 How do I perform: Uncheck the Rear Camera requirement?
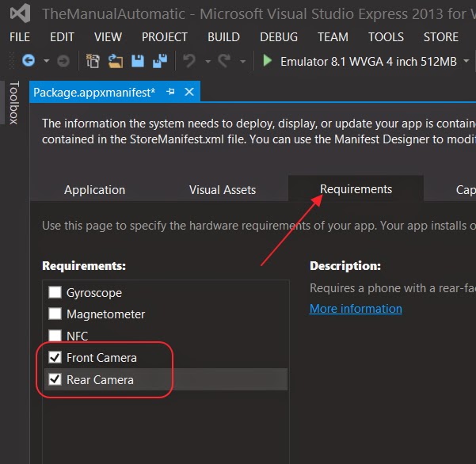click(55, 379)
